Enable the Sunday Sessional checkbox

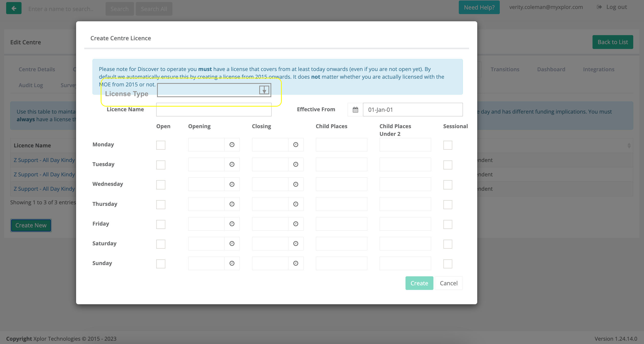coord(448,264)
